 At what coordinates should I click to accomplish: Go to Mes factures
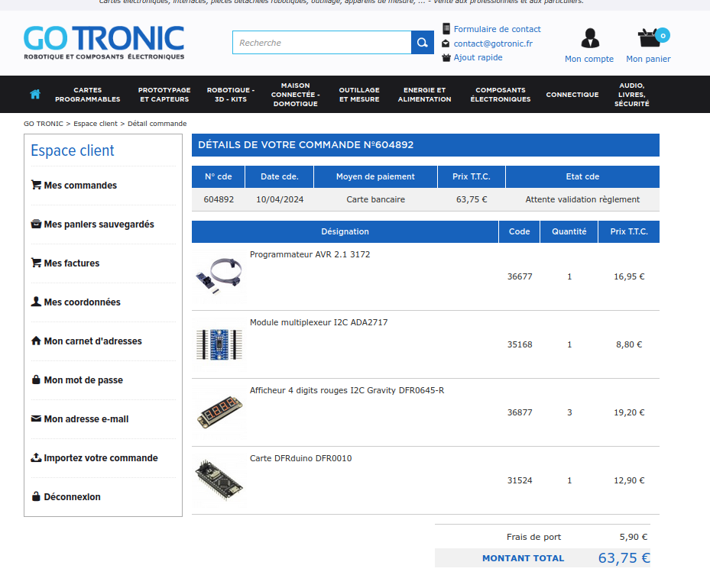[x=72, y=263]
